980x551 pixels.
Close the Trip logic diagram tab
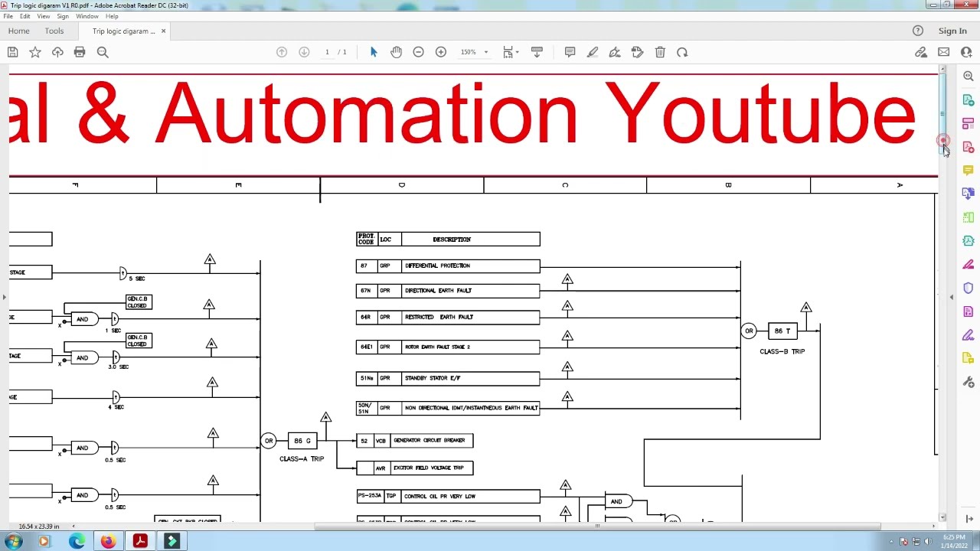tap(163, 31)
